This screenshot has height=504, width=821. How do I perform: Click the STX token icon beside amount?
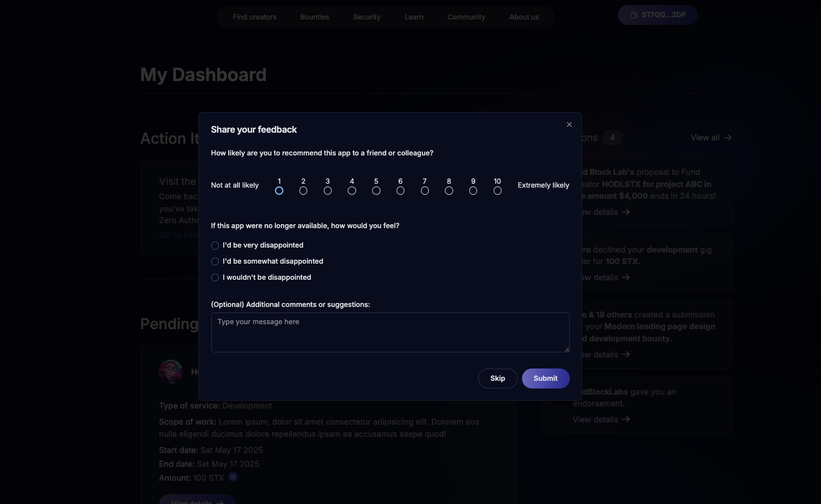pos(233,477)
